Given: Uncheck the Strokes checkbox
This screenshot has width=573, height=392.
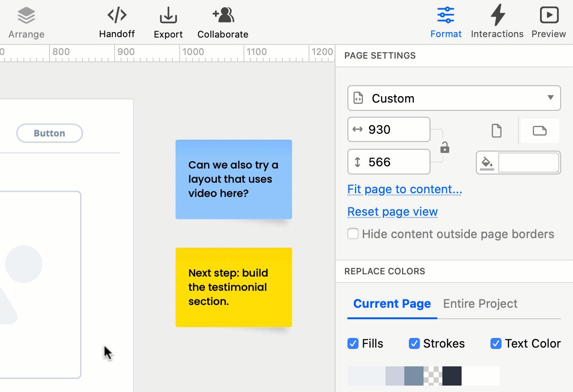Looking at the screenshot, I should click(x=414, y=343).
